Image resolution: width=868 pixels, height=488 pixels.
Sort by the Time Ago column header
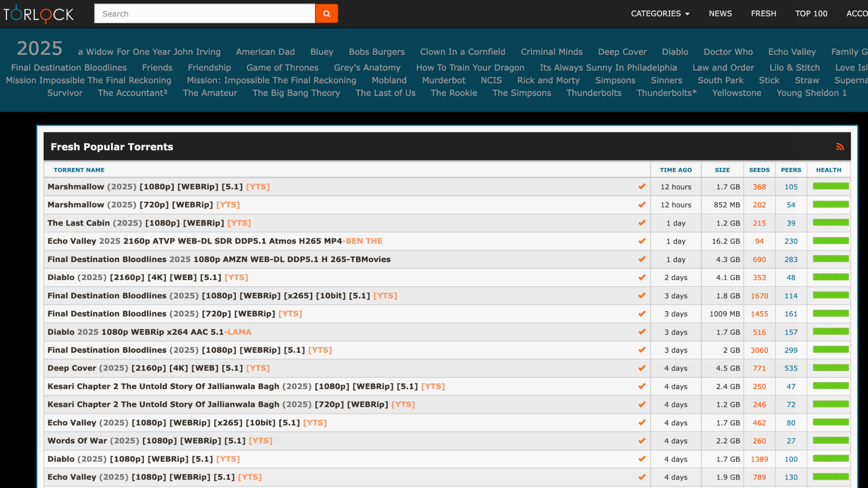coord(675,170)
